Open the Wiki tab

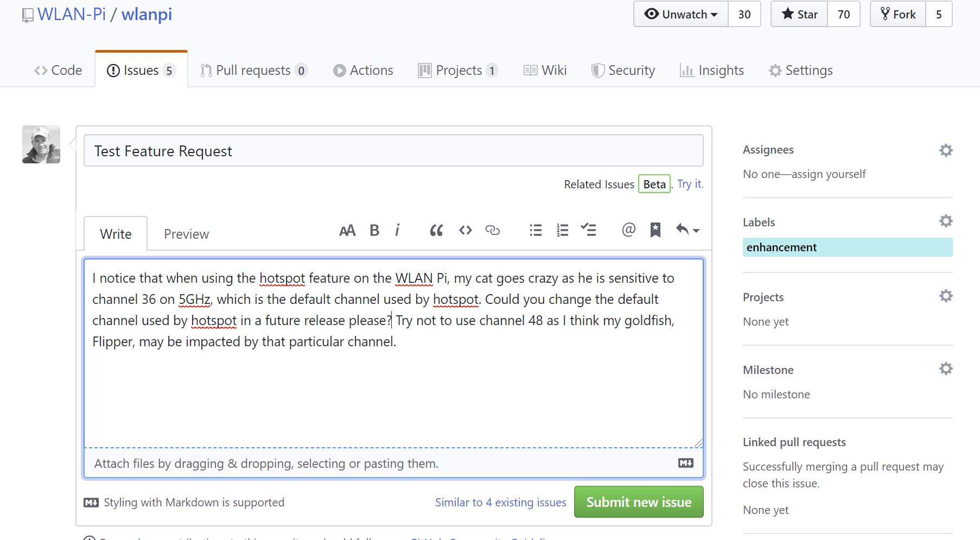coord(545,71)
